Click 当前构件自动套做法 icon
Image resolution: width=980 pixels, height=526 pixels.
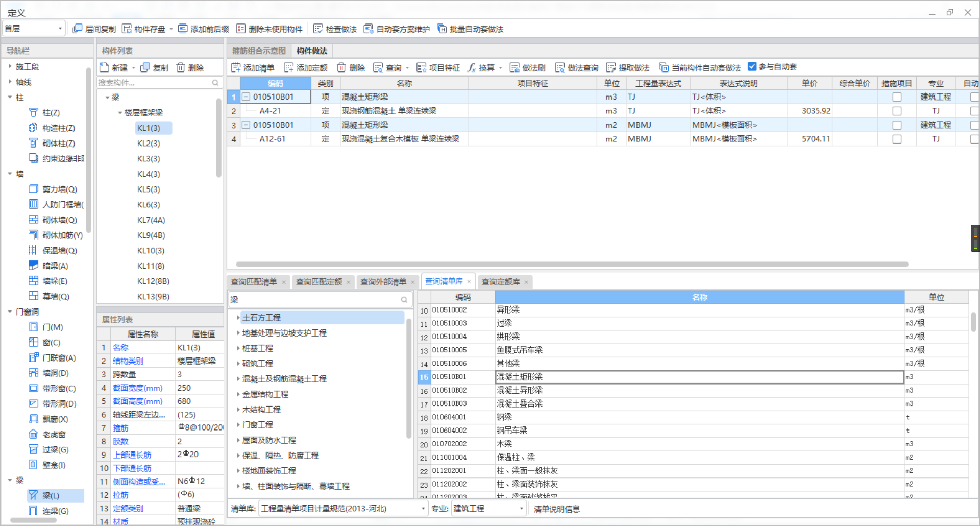pyautogui.click(x=664, y=67)
